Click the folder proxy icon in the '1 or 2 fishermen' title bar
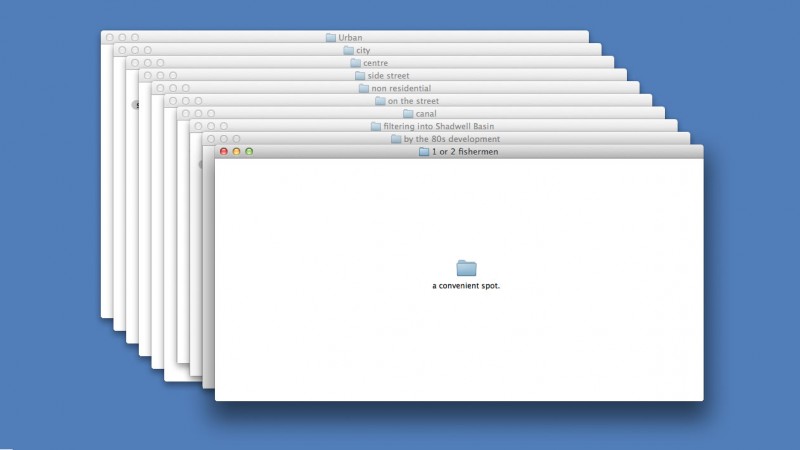The width and height of the screenshot is (800, 450). pyautogui.click(x=423, y=152)
